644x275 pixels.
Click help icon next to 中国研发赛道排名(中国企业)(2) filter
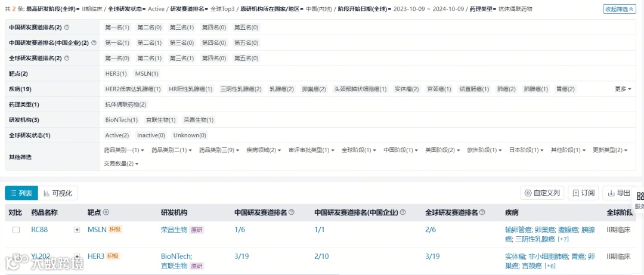pyautogui.click(x=94, y=43)
